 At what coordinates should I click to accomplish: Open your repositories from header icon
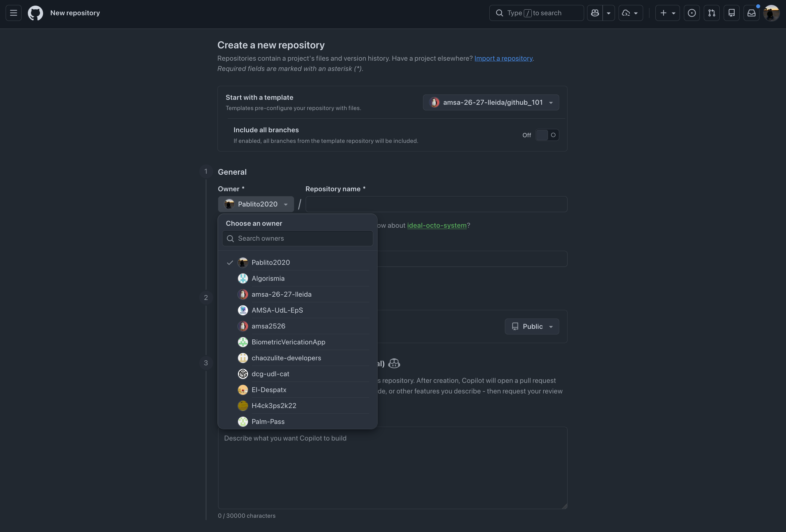click(732, 13)
